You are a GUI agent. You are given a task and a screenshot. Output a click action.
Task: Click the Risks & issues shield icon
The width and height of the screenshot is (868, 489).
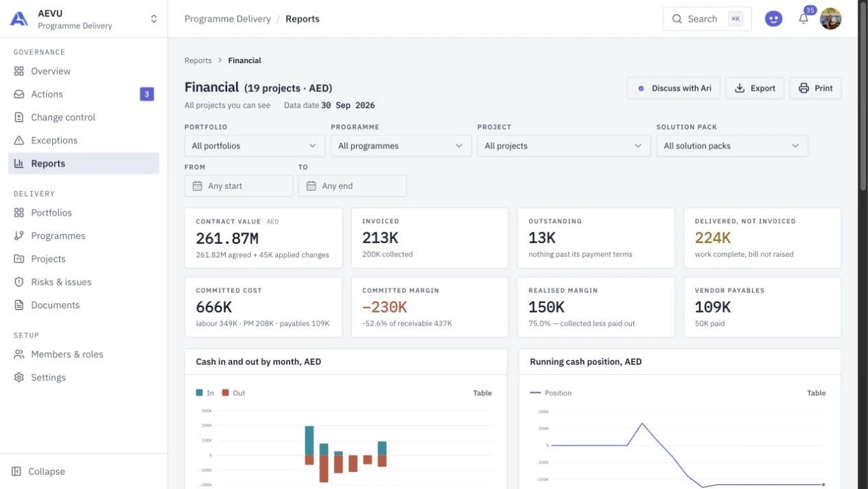tap(19, 282)
